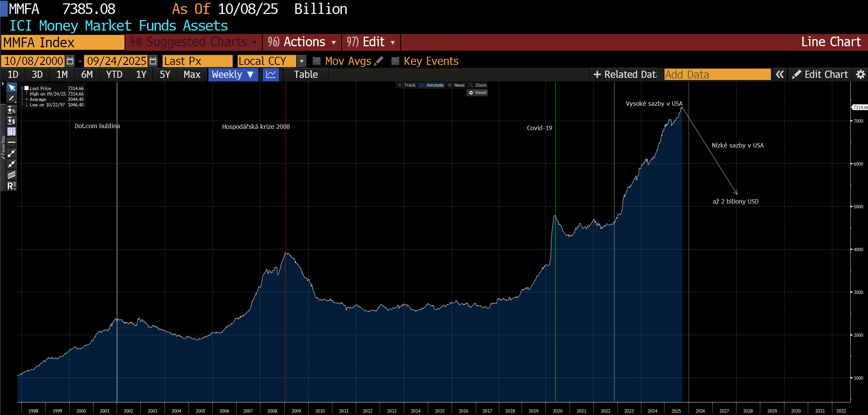Enable the Mov Avgs checkbox
Image resolution: width=868 pixels, height=415 pixels.
click(317, 61)
